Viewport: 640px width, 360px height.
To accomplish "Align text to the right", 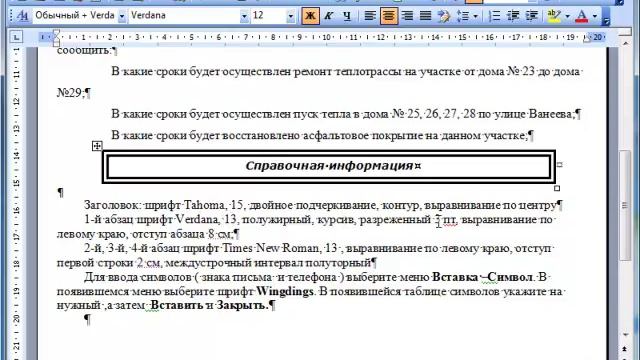I will 407,16.
